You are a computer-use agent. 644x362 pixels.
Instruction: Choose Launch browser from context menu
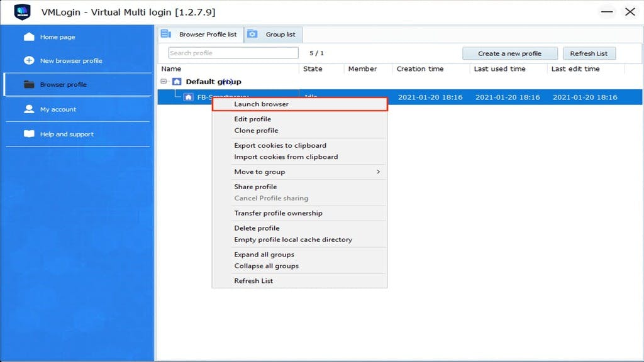(300, 104)
